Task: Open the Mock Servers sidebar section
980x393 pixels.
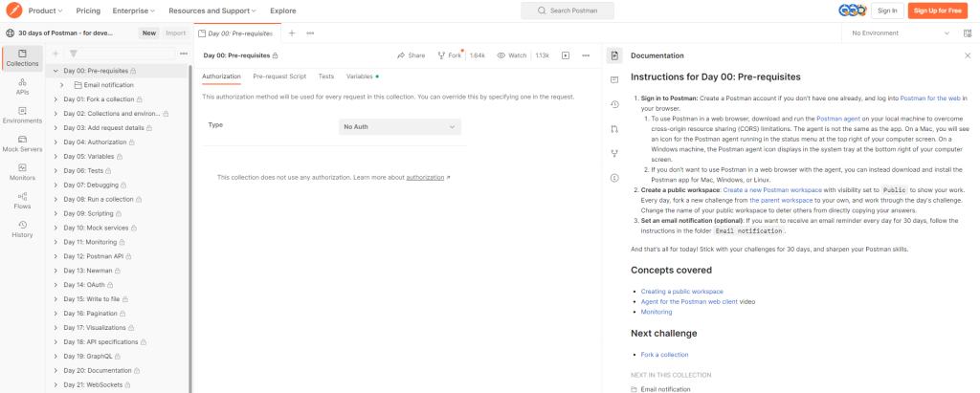Action: pos(23,143)
